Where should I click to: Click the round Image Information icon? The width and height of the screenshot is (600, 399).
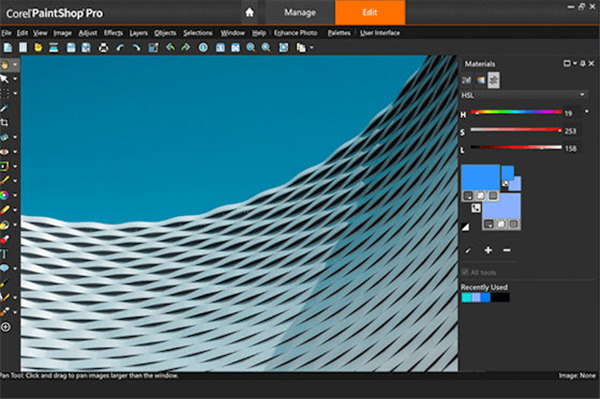pyautogui.click(x=203, y=47)
